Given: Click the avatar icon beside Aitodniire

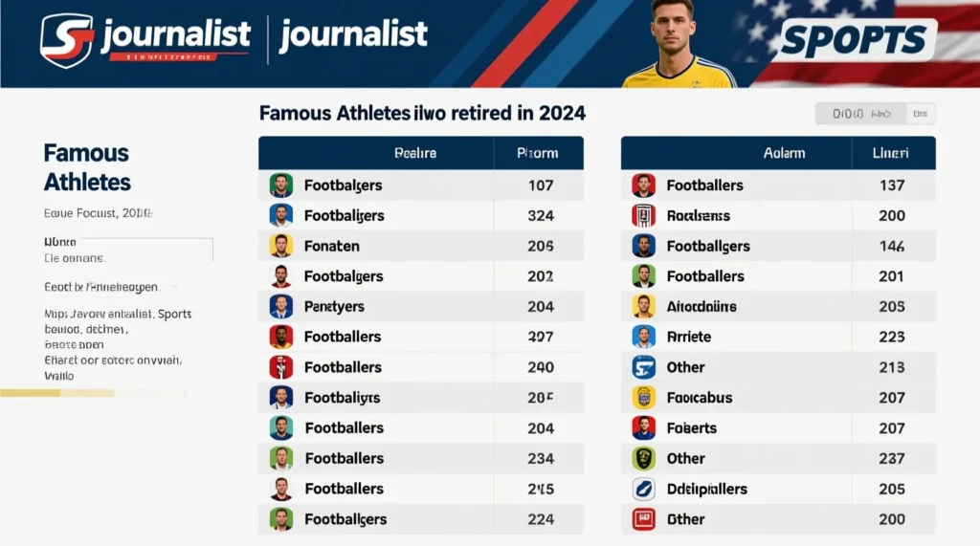Looking at the screenshot, I should (x=643, y=307).
